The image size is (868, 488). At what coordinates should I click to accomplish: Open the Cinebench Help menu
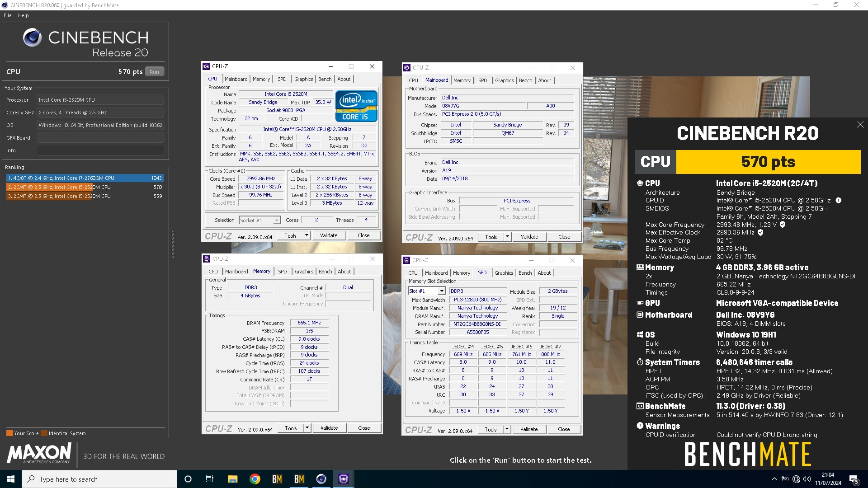coord(24,15)
